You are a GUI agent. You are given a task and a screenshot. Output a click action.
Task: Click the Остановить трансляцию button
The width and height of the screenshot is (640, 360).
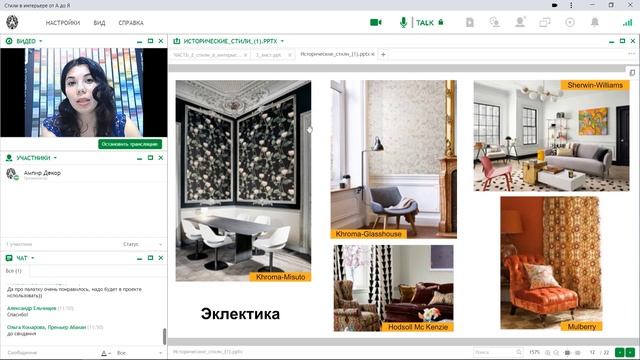pyautogui.click(x=130, y=144)
